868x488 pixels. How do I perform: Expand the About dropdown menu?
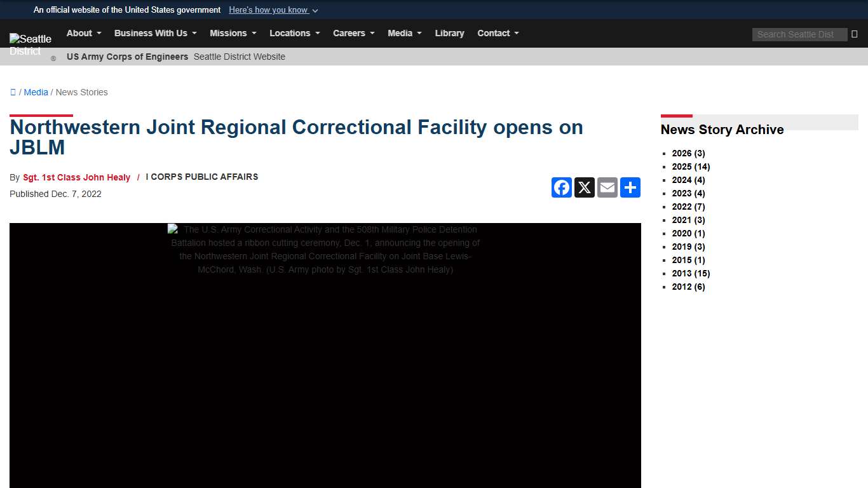(x=83, y=33)
